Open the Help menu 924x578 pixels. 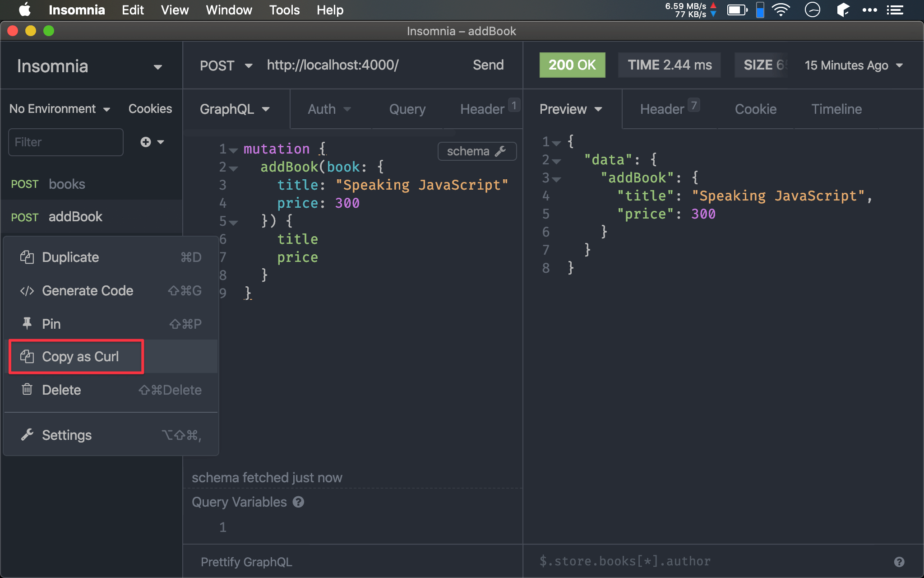point(330,9)
